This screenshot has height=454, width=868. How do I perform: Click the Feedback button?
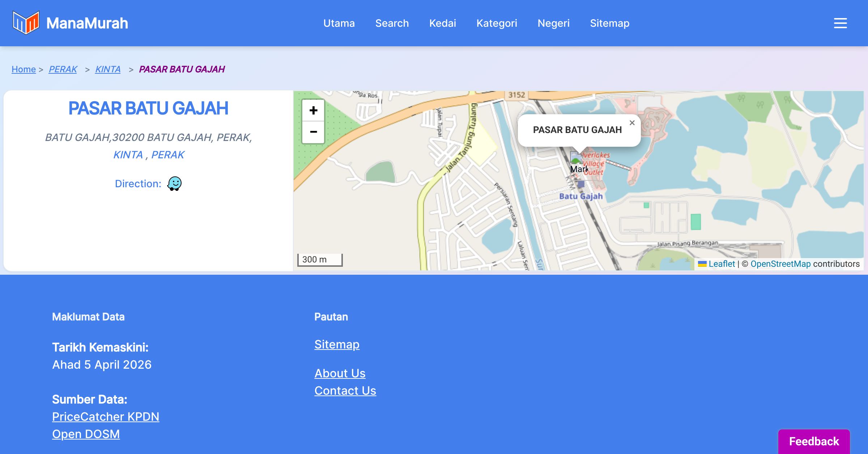(814, 441)
